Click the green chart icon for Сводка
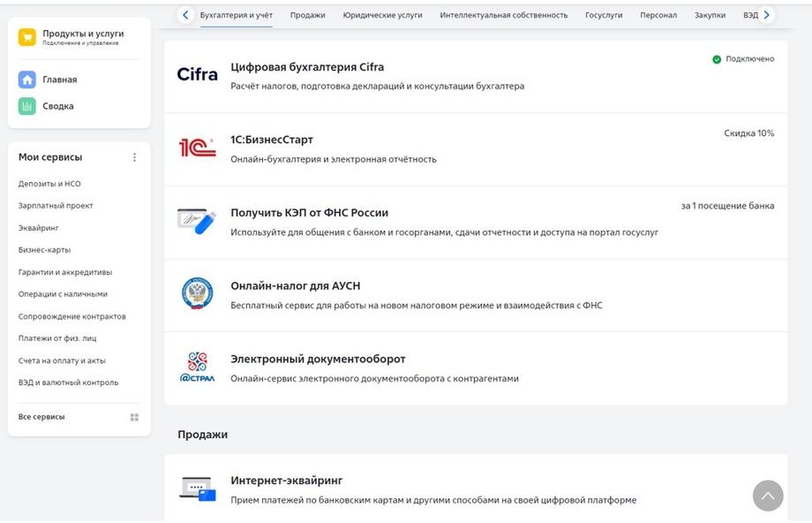 point(27,106)
